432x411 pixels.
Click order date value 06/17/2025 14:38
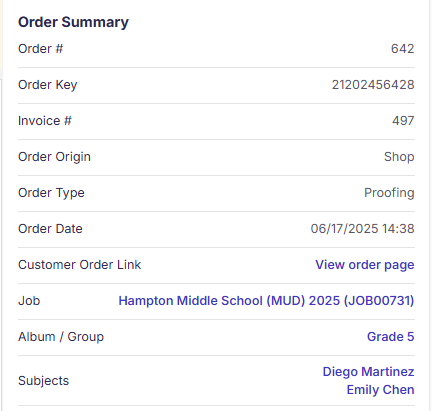click(362, 229)
